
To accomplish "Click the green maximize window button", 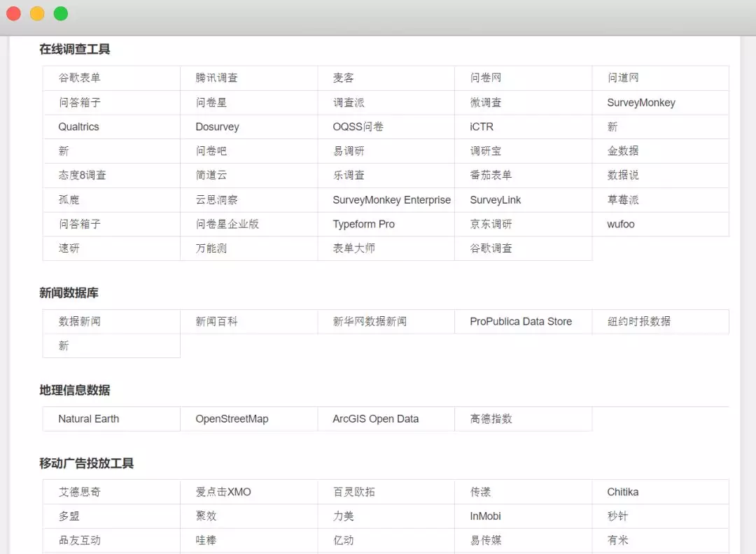I will 61,13.
